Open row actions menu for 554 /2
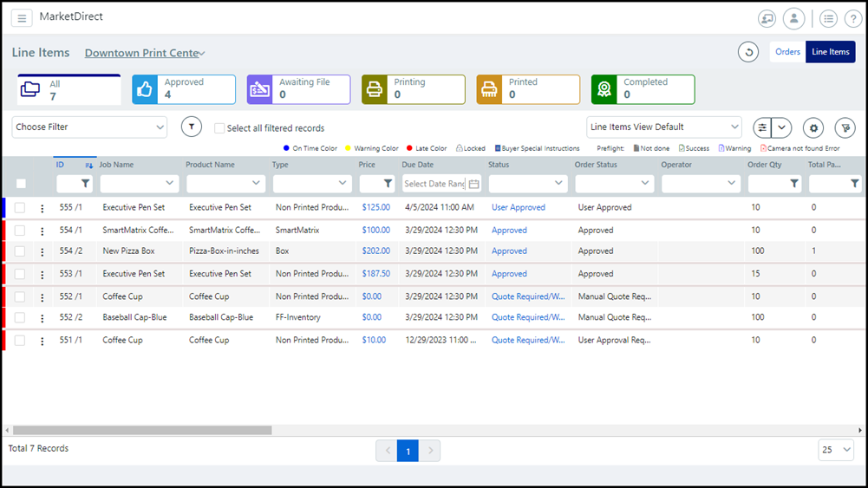The height and width of the screenshot is (488, 868). [42, 251]
